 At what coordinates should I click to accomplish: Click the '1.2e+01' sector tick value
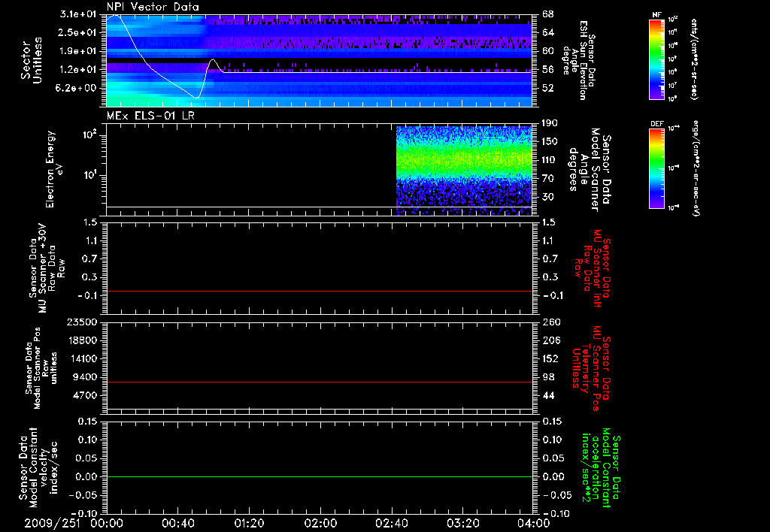coord(78,70)
